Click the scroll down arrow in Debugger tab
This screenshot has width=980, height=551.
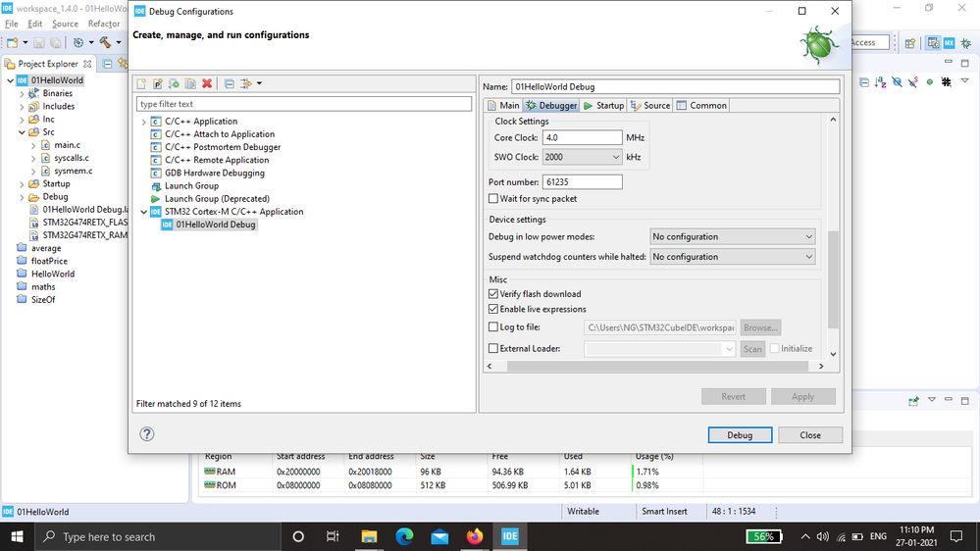coord(833,354)
